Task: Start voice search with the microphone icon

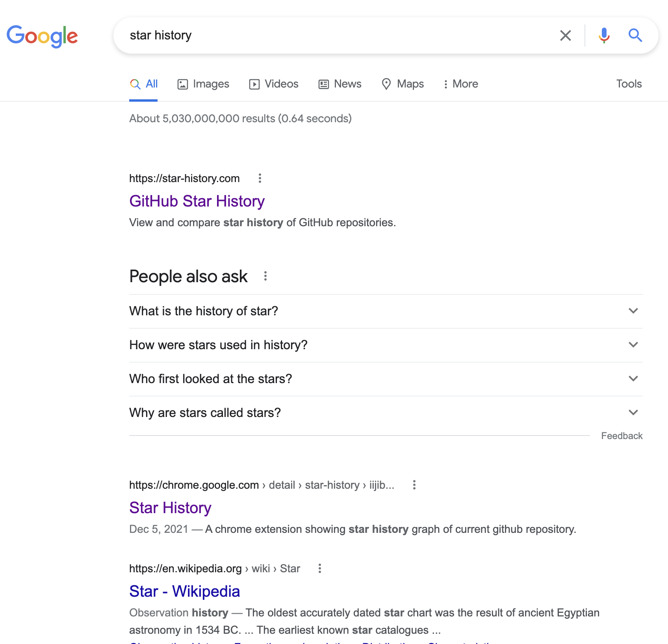Action: pyautogui.click(x=603, y=35)
